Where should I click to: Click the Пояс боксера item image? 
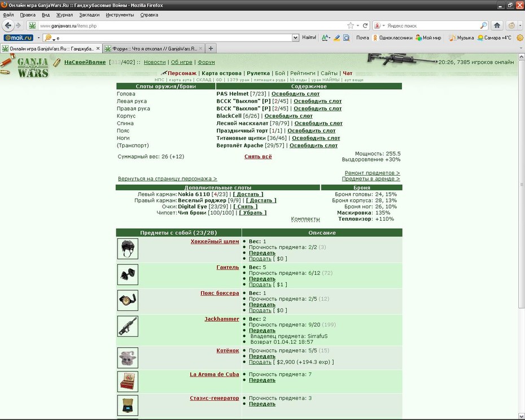[x=128, y=300]
